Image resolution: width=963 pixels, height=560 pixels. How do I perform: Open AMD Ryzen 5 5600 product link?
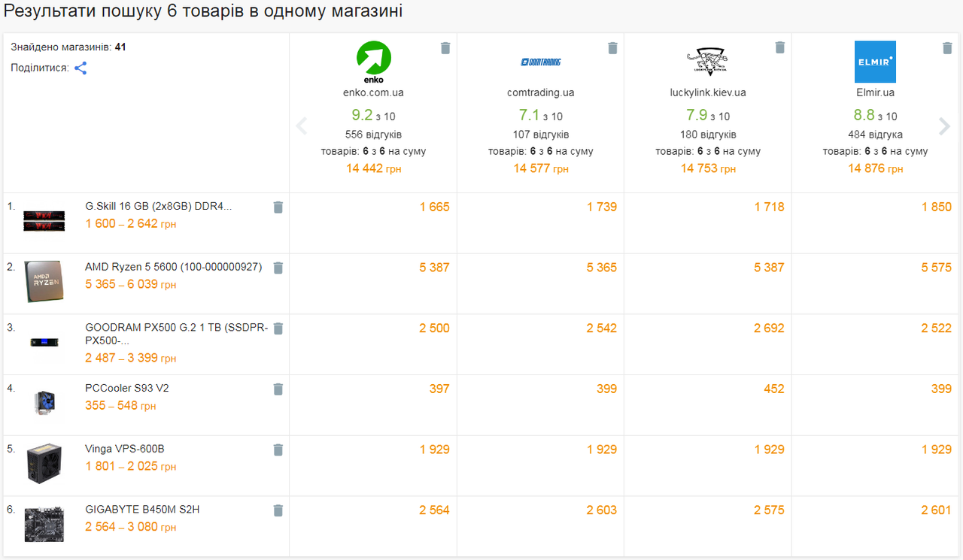coord(174,267)
